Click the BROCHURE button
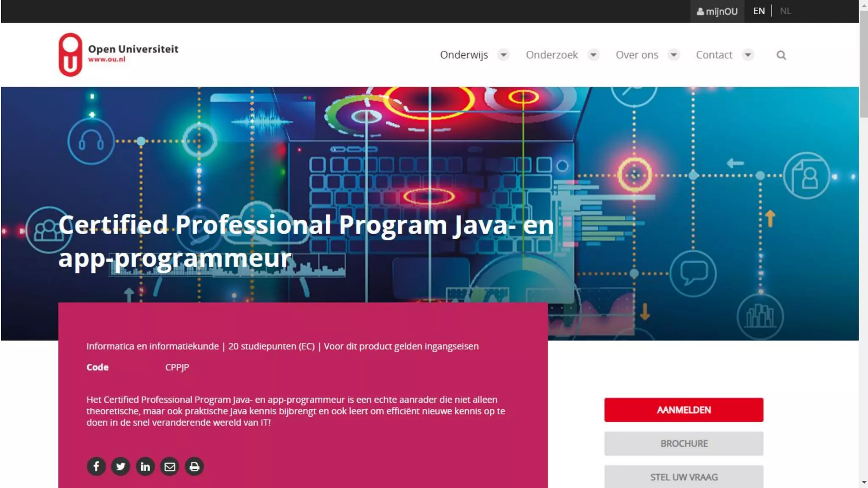 [x=684, y=444]
